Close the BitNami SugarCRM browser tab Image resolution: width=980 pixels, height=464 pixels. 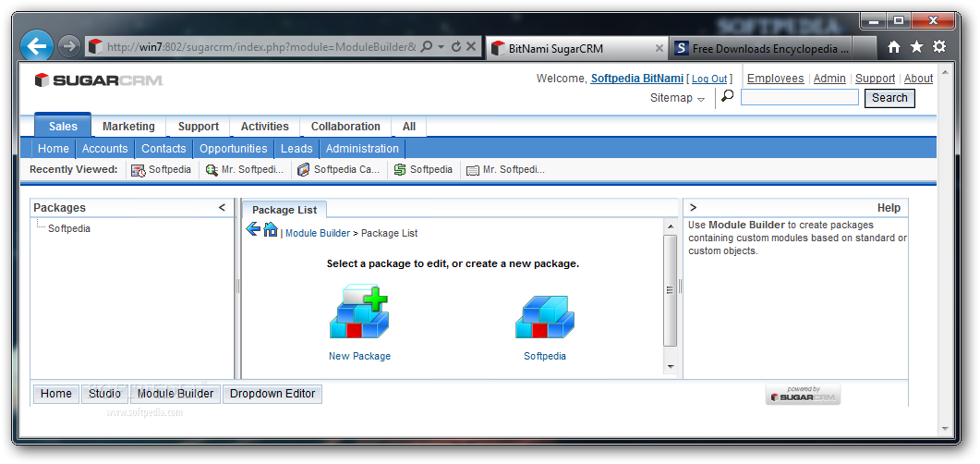click(x=659, y=48)
